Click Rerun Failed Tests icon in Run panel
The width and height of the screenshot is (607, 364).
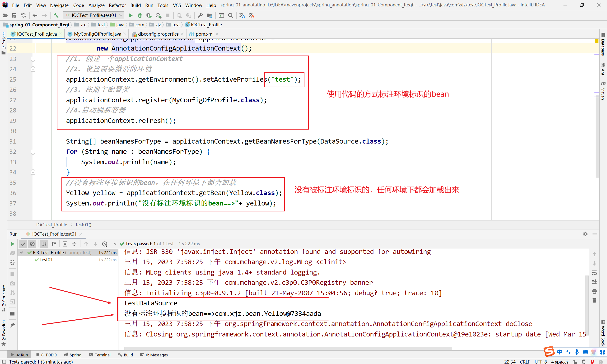click(x=12, y=253)
